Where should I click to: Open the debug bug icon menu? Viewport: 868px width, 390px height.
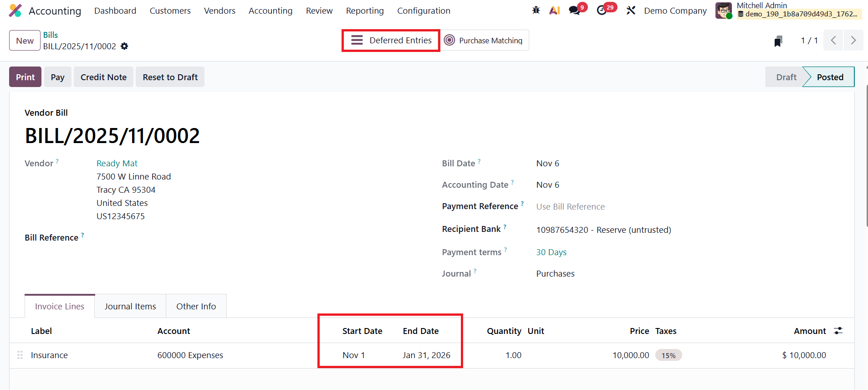coord(536,10)
